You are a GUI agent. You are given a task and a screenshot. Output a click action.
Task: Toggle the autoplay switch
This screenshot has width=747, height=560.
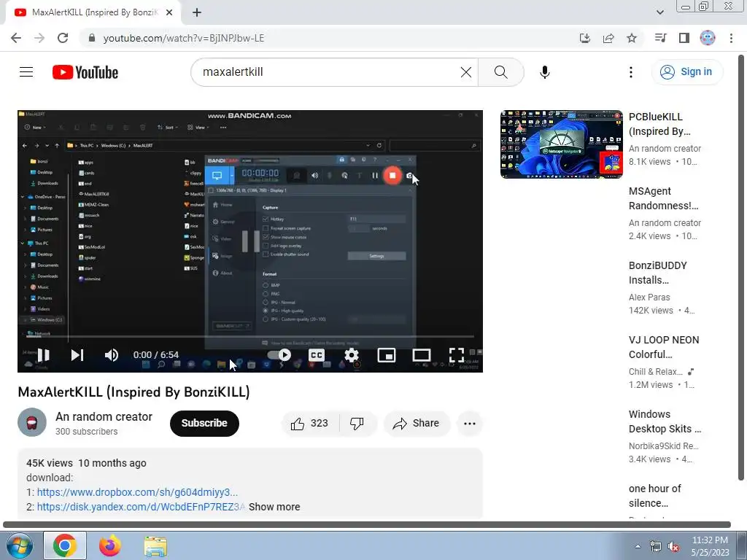pos(279,355)
